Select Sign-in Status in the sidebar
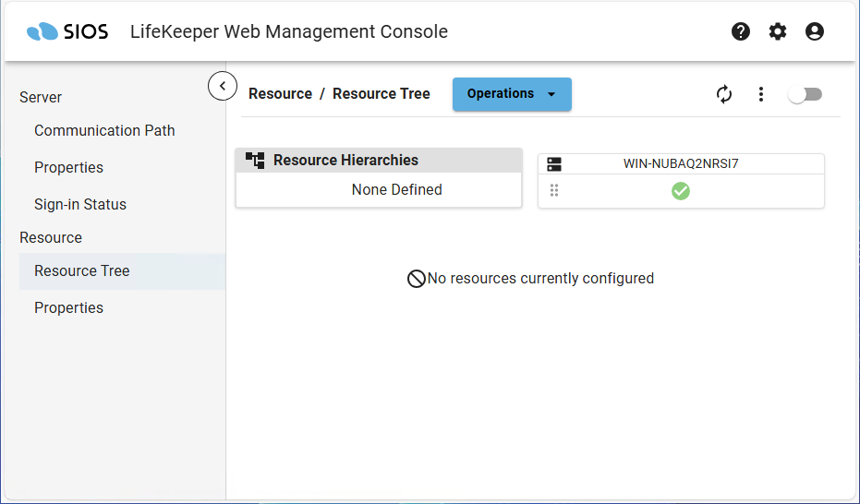The image size is (860, 504). point(80,204)
